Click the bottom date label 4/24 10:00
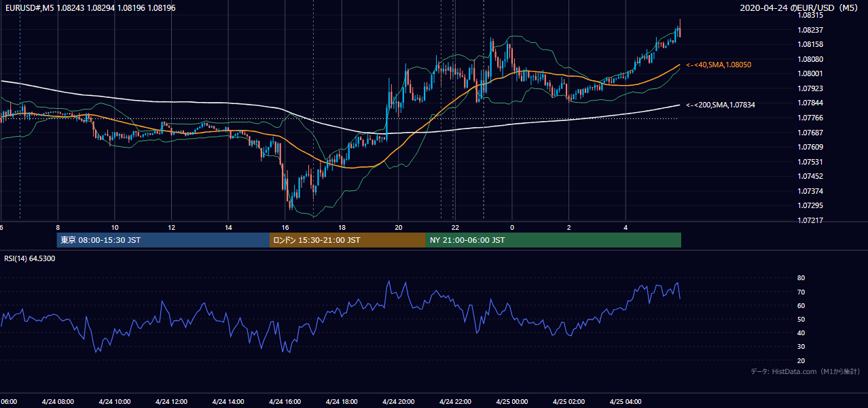Screen dimensions: 868x408 click(115, 401)
